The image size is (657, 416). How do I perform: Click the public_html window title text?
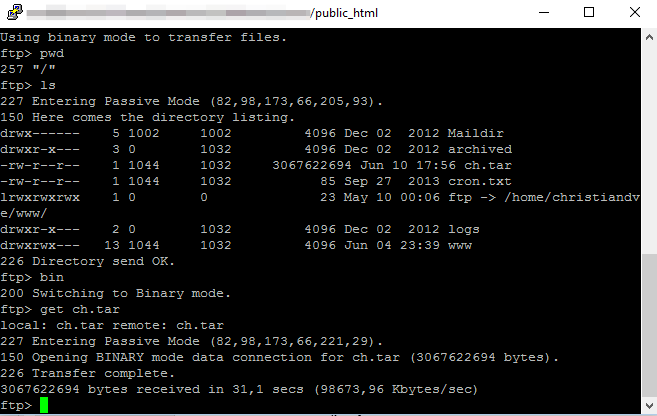coord(346,13)
